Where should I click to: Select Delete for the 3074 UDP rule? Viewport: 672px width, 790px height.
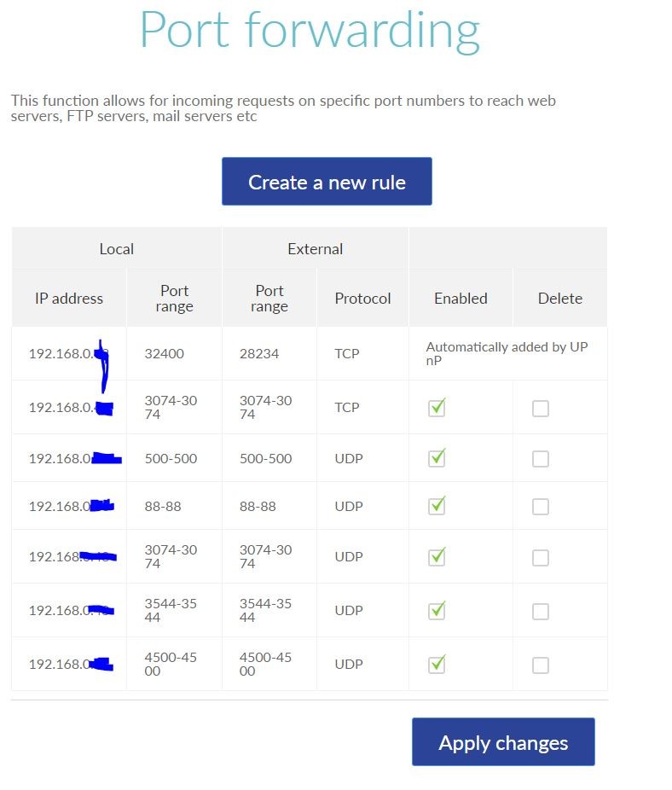tap(541, 558)
